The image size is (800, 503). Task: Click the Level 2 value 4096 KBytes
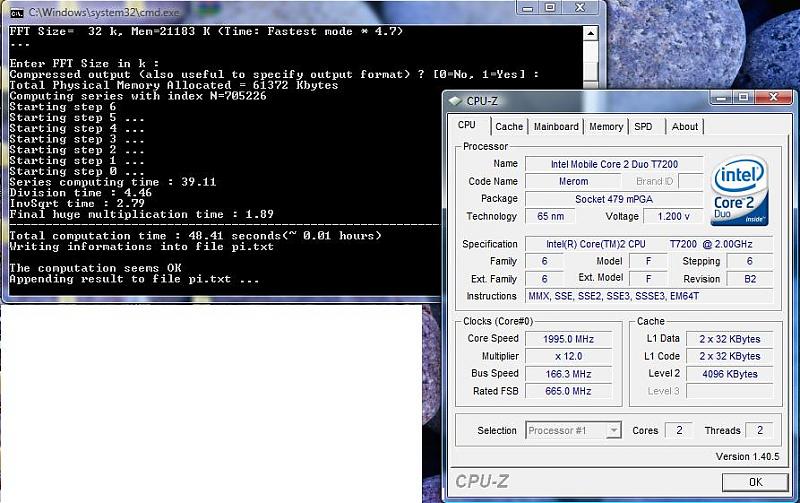tap(730, 374)
